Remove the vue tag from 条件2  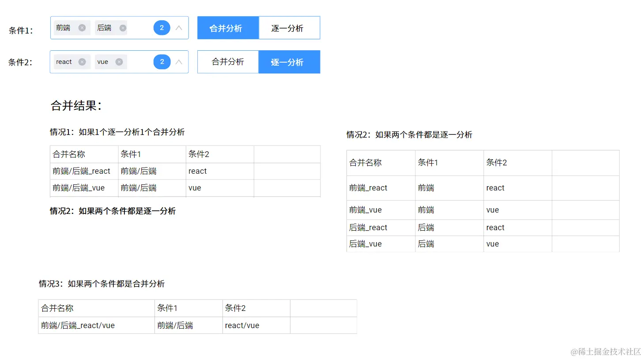[x=119, y=62]
